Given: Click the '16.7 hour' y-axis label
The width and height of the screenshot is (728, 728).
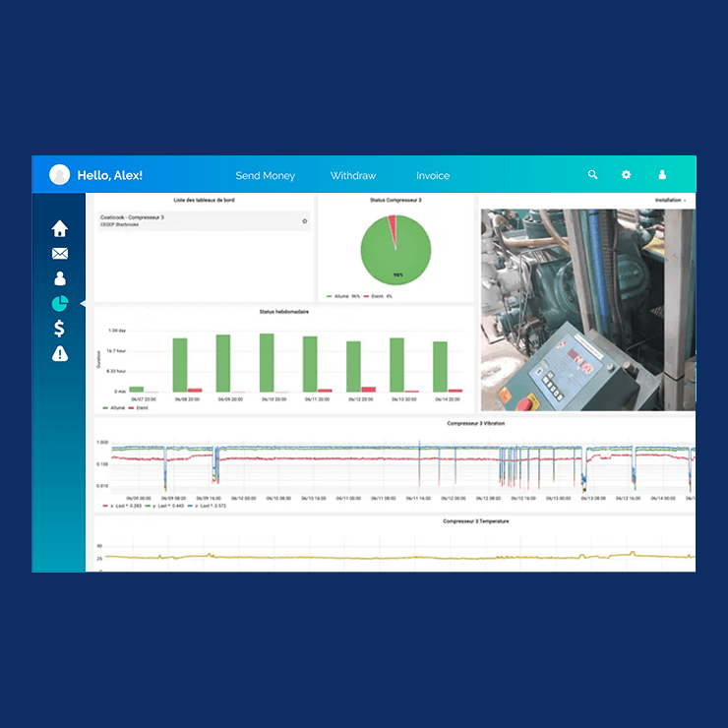Looking at the screenshot, I should pyautogui.click(x=116, y=351).
